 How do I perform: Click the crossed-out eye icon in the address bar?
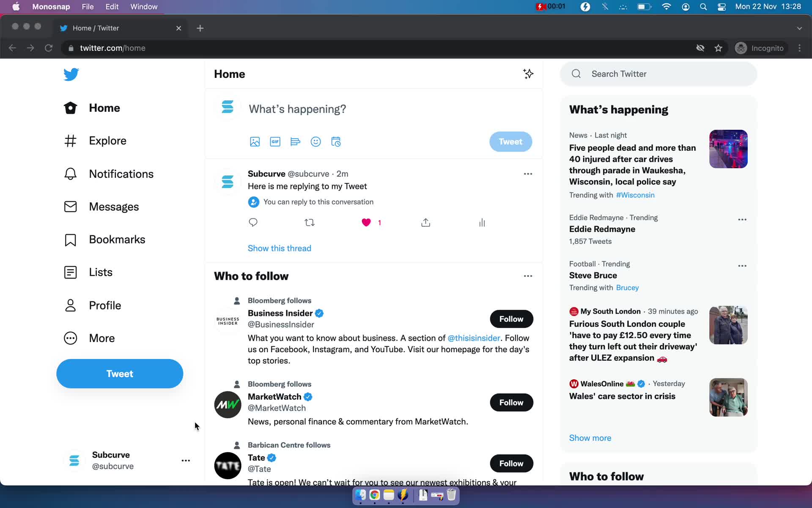tap(700, 48)
